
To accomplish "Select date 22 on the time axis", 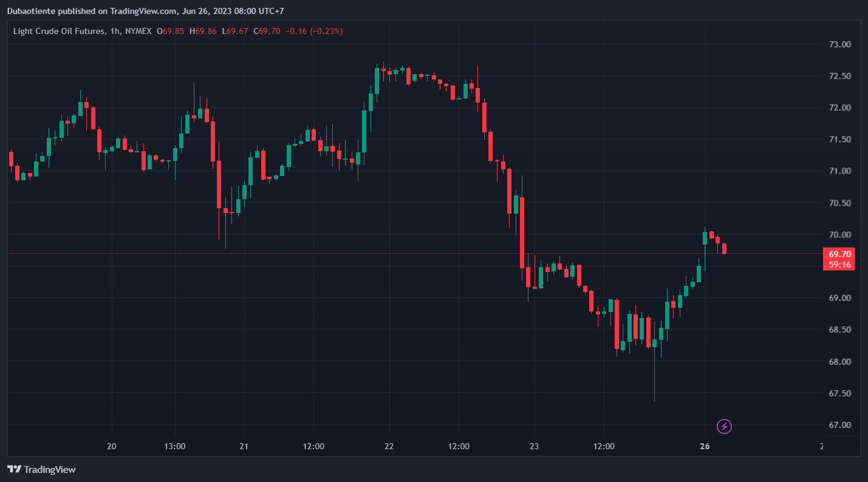I will click(x=389, y=446).
